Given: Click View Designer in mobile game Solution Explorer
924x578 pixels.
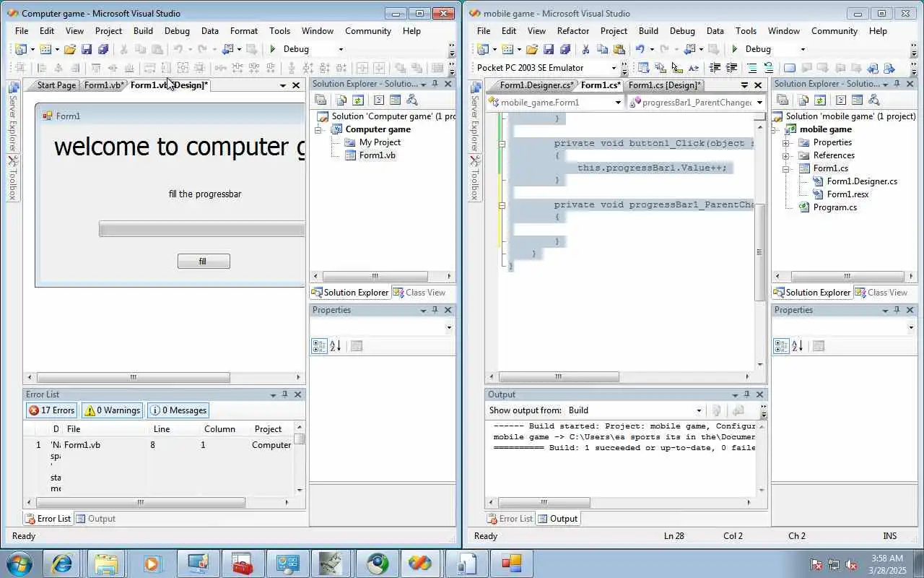Looking at the screenshot, I should pos(858,100).
